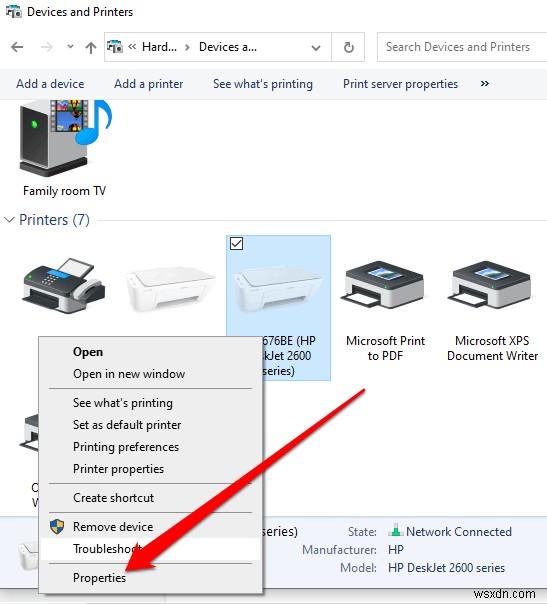Click the Network Connected state text

[459, 532]
